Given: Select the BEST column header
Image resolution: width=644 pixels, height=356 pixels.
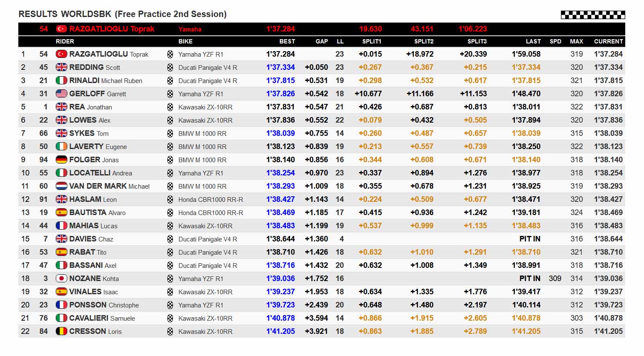Looking at the screenshot, I should (287, 41).
